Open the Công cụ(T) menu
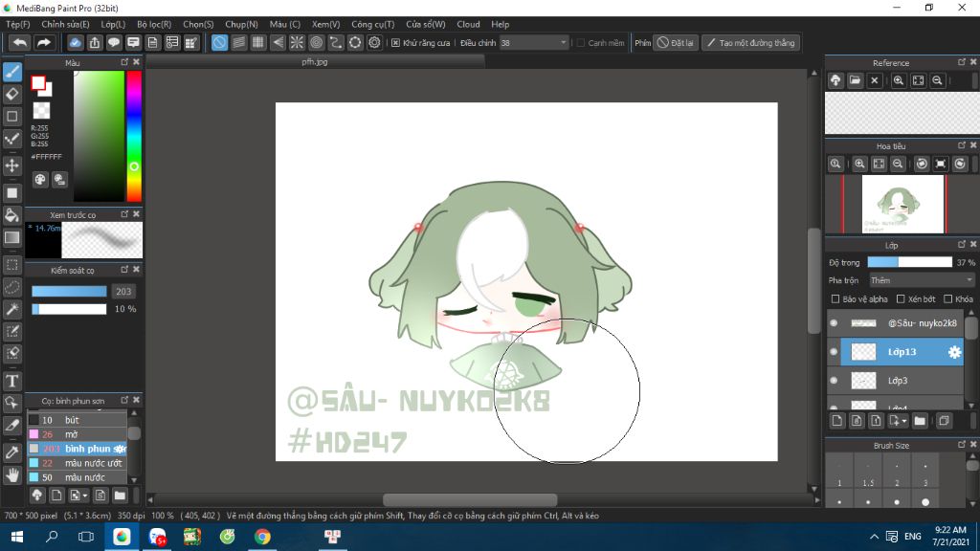 372,24
